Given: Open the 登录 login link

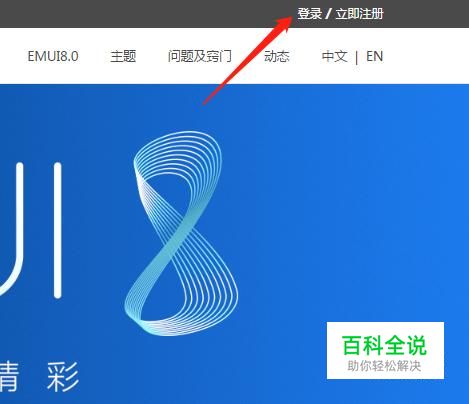Looking at the screenshot, I should (309, 14).
